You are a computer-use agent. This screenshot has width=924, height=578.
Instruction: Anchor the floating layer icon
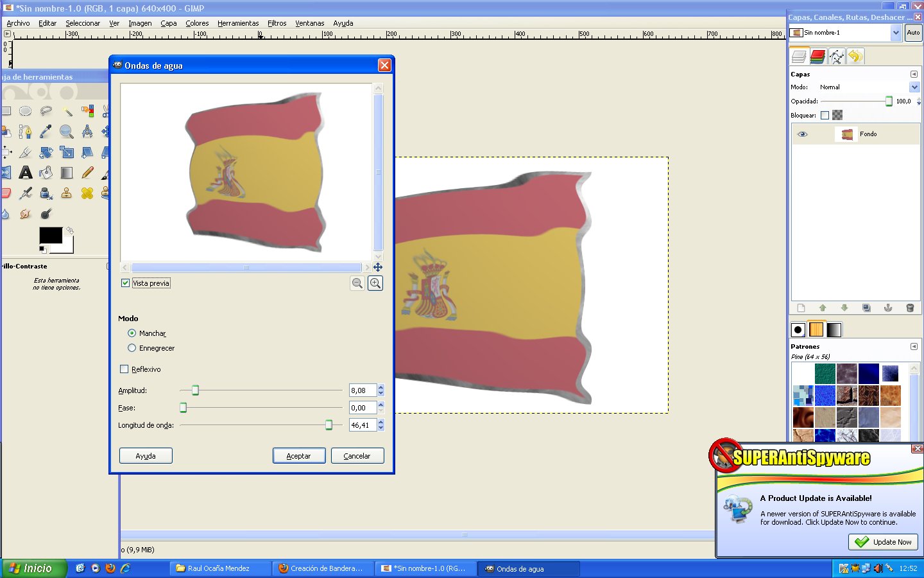pyautogui.click(x=888, y=308)
